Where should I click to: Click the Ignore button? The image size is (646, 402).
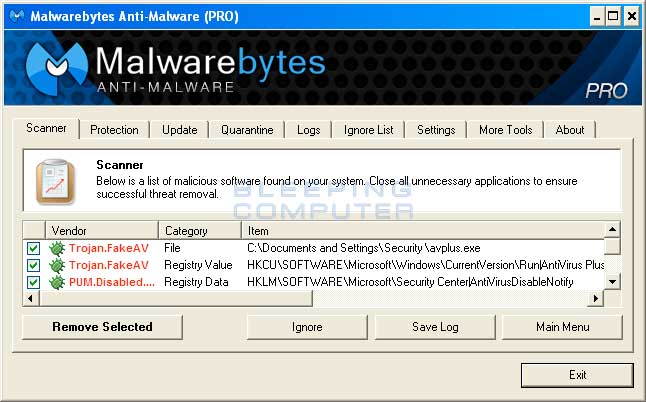(307, 327)
